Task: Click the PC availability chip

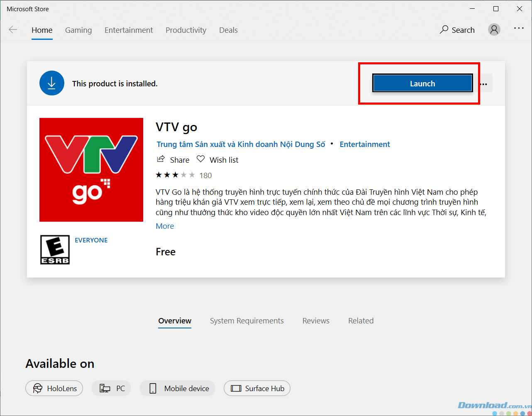Action: pyautogui.click(x=111, y=389)
